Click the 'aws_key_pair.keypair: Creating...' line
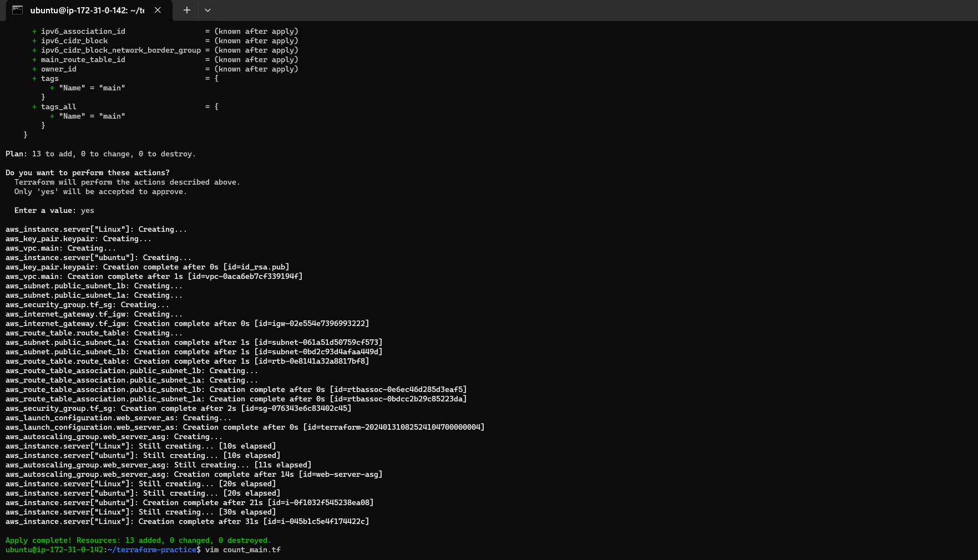Viewport: 978px width, 560px height. pos(78,238)
